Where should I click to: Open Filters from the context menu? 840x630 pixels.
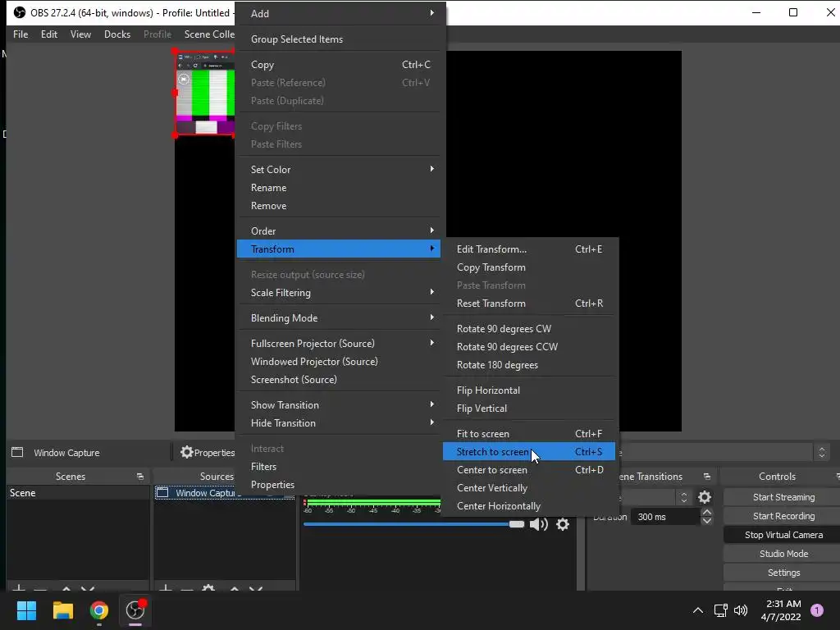tap(340, 467)
